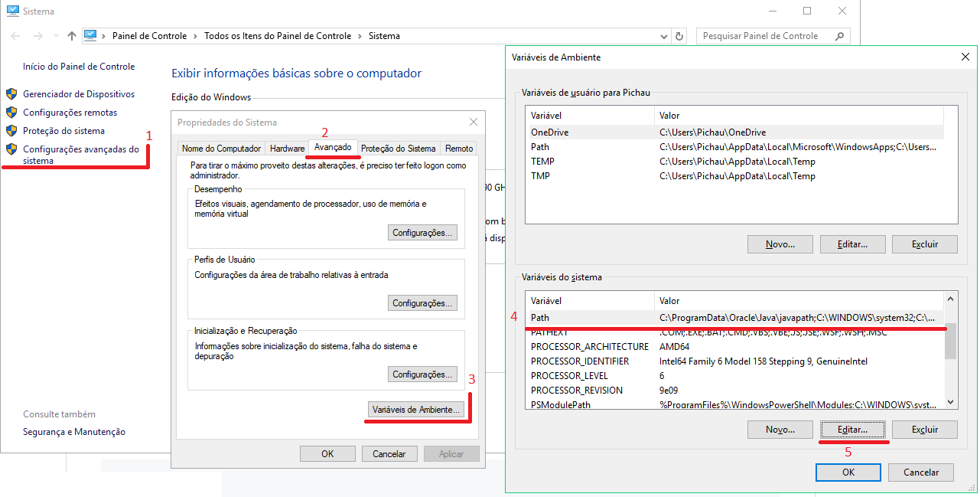Select the Avançado tab
The height and width of the screenshot is (497, 980).
333,147
